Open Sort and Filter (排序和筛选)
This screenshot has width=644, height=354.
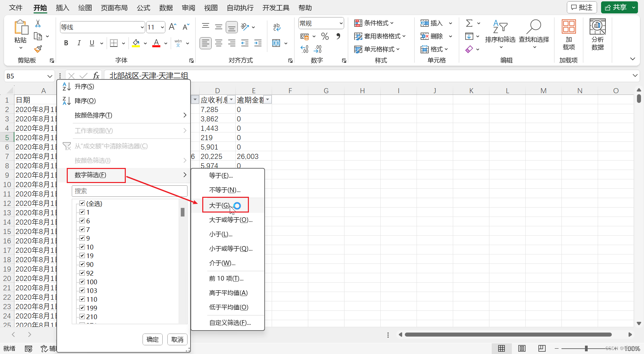500,34
